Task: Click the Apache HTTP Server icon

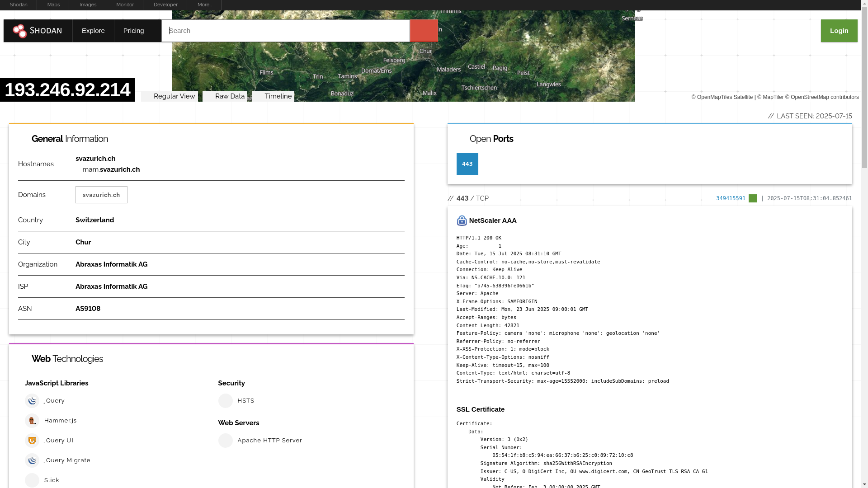Action: pos(226,441)
